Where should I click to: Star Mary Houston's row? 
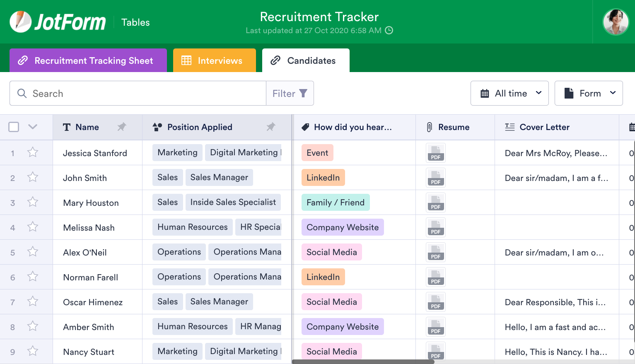pos(33,202)
